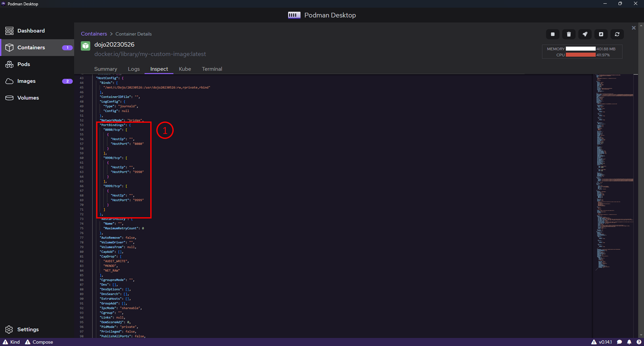644x346 pixels.
Task: Open help via the question mark icon
Action: 639,342
